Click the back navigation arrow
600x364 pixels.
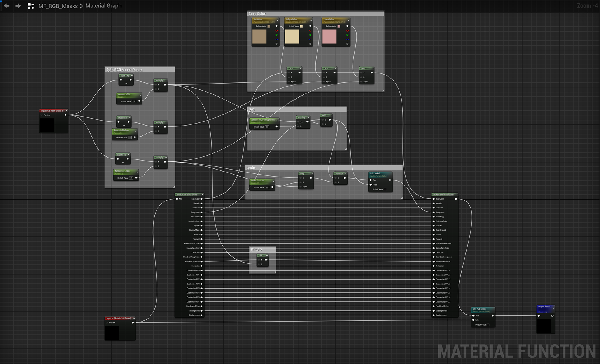[x=7, y=6]
